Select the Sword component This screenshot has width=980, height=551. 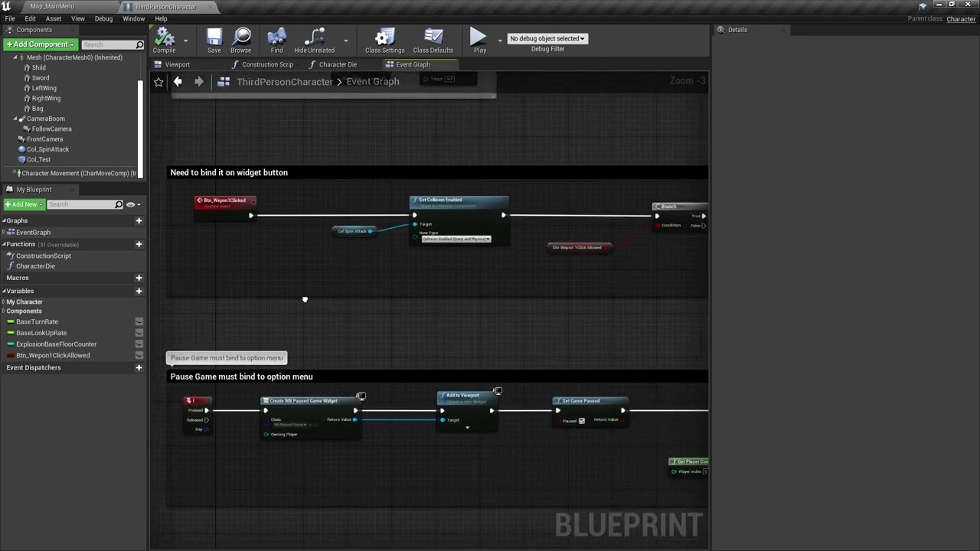(x=41, y=78)
